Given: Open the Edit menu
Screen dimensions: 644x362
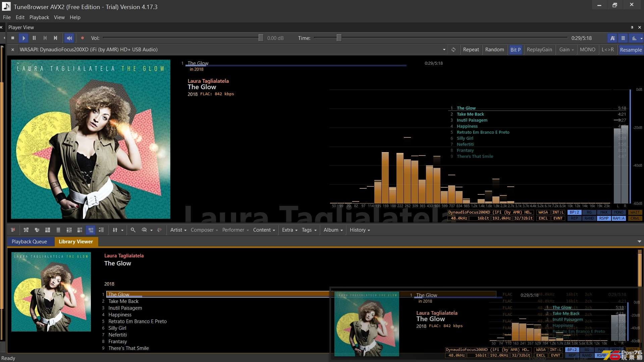Looking at the screenshot, I should pos(20,17).
